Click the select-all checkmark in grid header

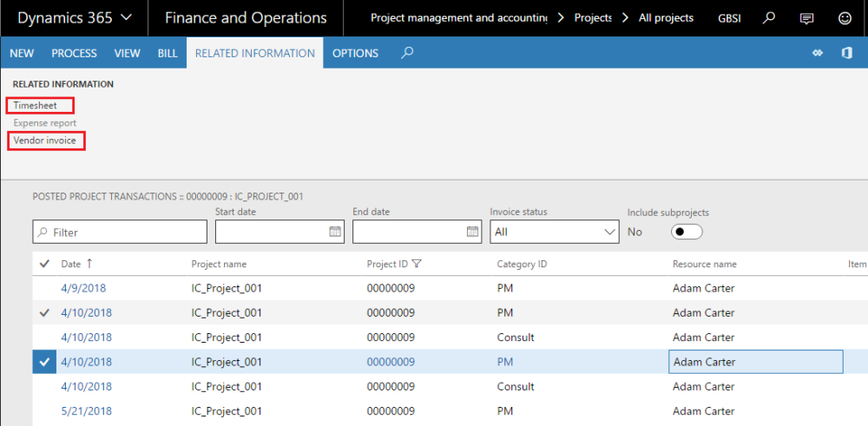(45, 264)
